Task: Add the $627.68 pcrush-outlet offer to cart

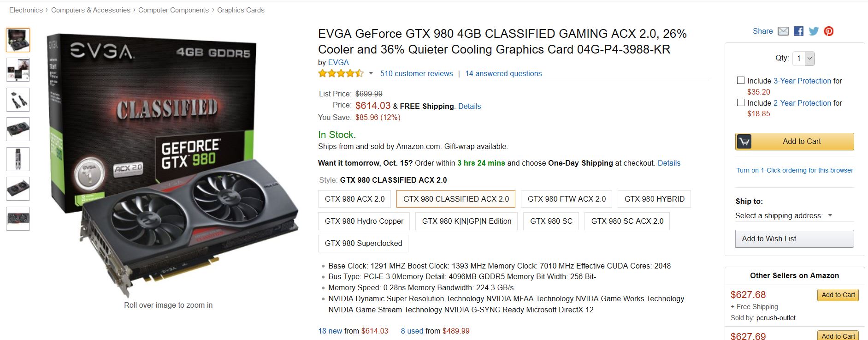Action: click(838, 295)
